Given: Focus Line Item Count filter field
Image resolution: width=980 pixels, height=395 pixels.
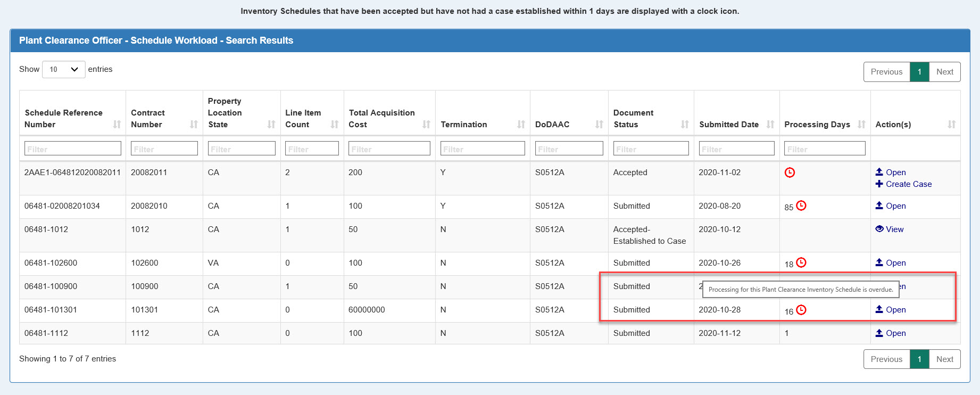Looking at the screenshot, I should [x=312, y=149].
